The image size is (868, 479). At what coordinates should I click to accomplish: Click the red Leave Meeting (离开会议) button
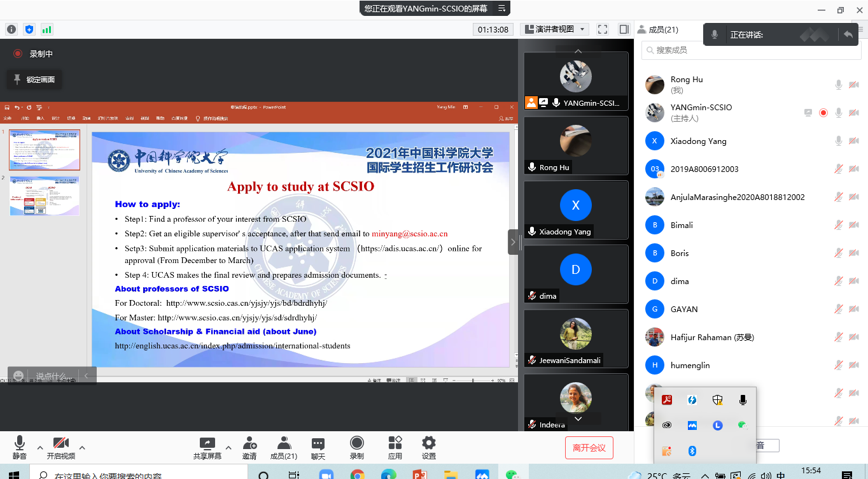[589, 448]
